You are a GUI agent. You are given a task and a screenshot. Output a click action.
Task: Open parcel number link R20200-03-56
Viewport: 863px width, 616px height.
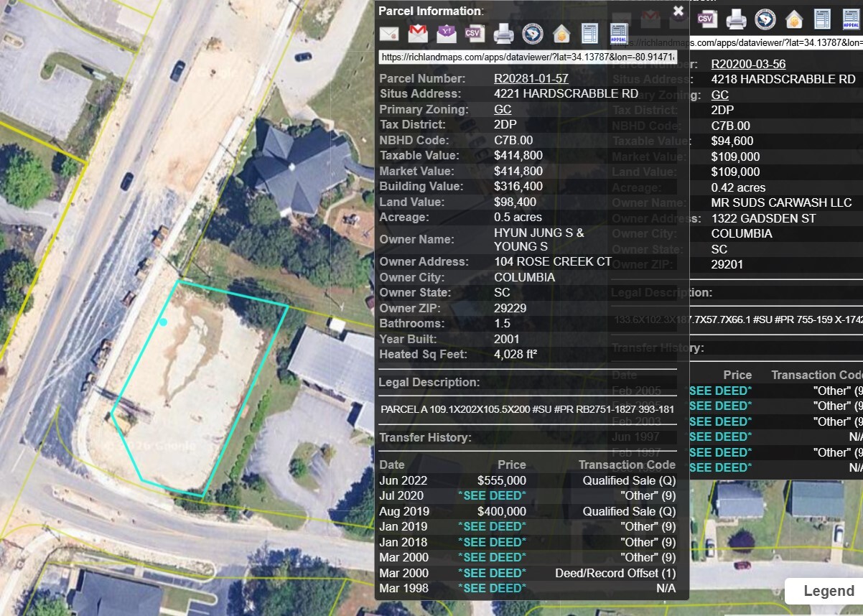748,65
